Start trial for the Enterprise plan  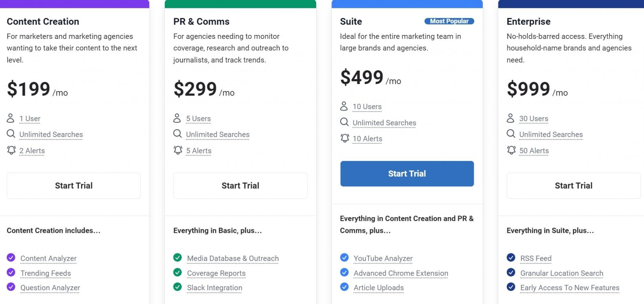[x=573, y=186]
